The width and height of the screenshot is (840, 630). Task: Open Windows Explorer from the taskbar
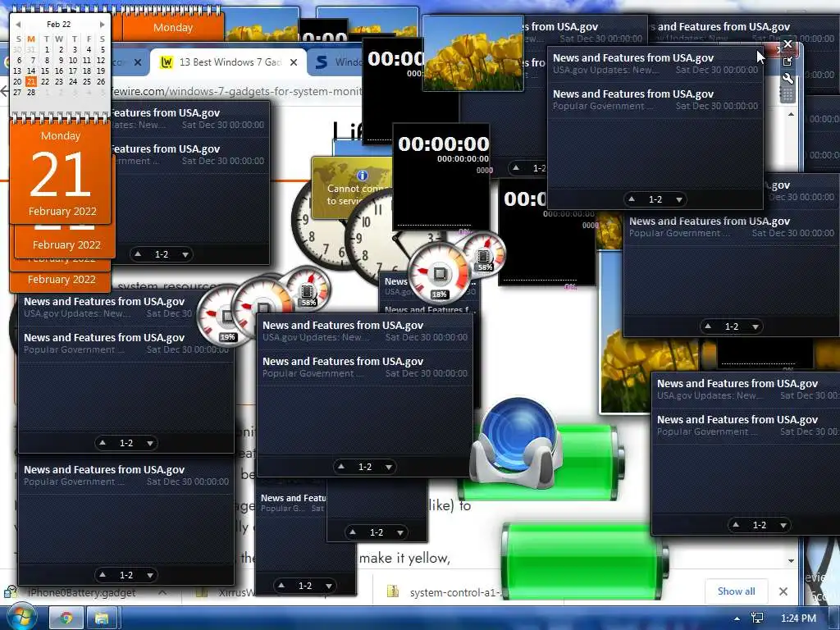pyautogui.click(x=102, y=619)
